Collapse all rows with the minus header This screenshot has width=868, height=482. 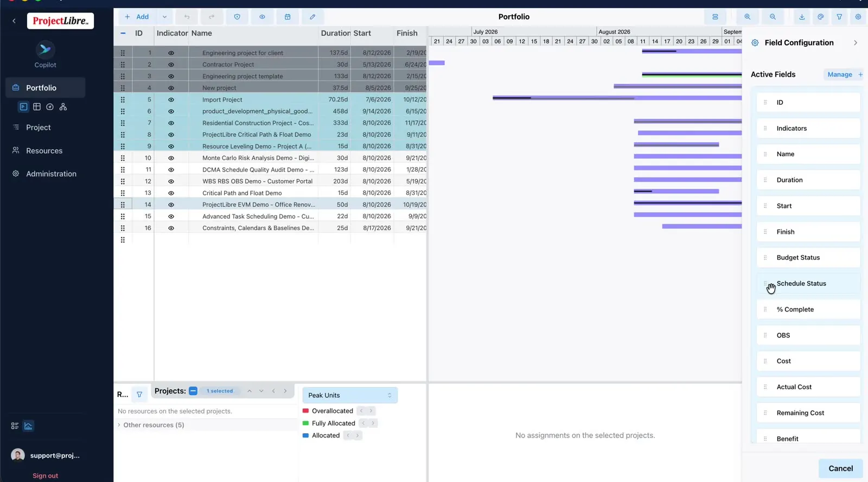(123, 33)
